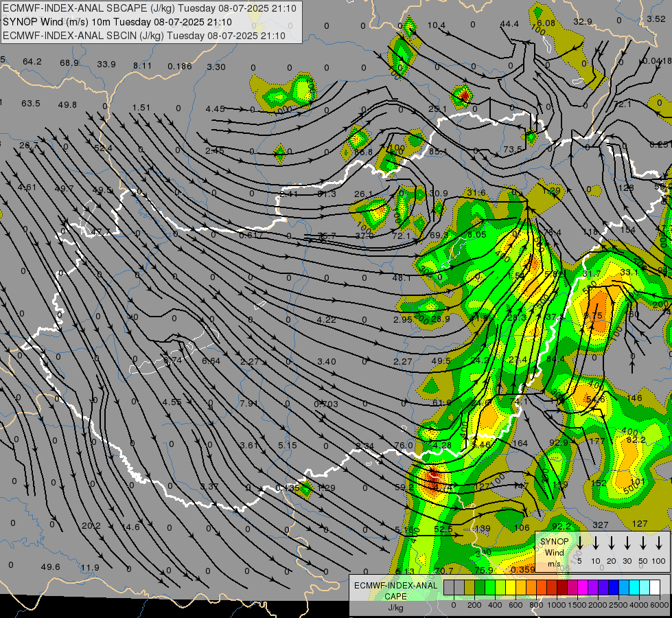The width and height of the screenshot is (672, 618).
Task: Click the map value 63.5
Action: [x=30, y=104]
